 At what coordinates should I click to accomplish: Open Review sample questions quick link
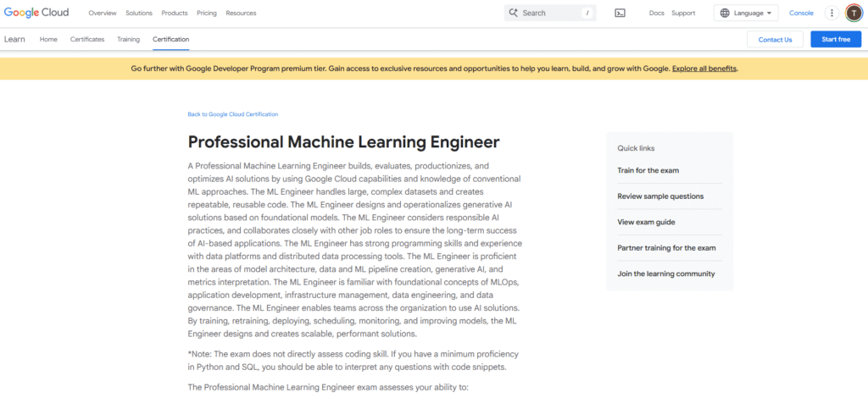pos(660,196)
